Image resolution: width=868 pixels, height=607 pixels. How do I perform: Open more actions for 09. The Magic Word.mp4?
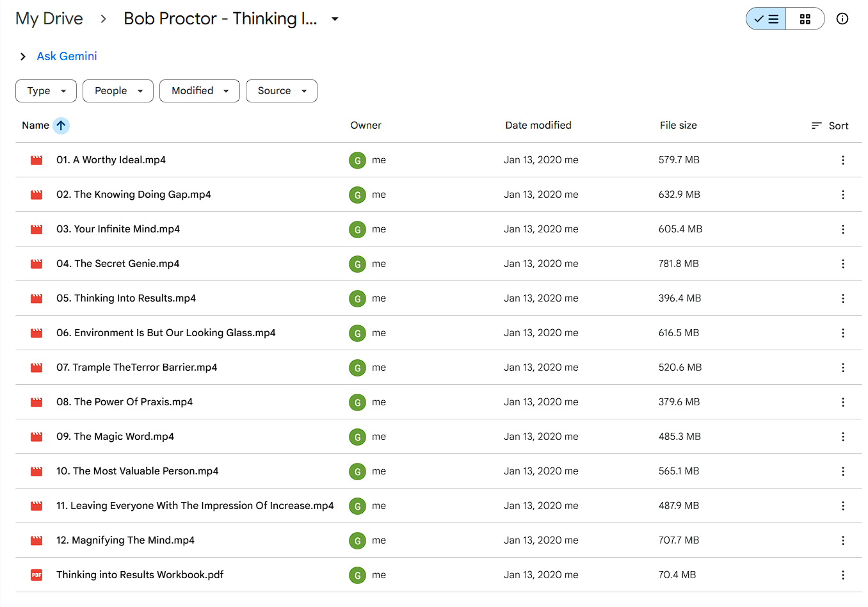[x=843, y=437]
